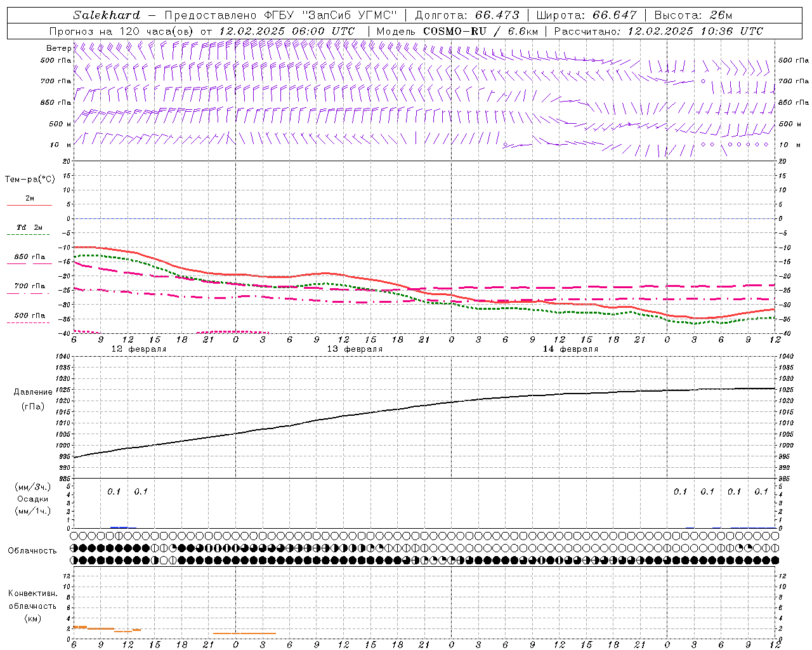Click the calm wind circle at 700 гПа level
This screenshot has width=812, height=650.
coord(703,81)
